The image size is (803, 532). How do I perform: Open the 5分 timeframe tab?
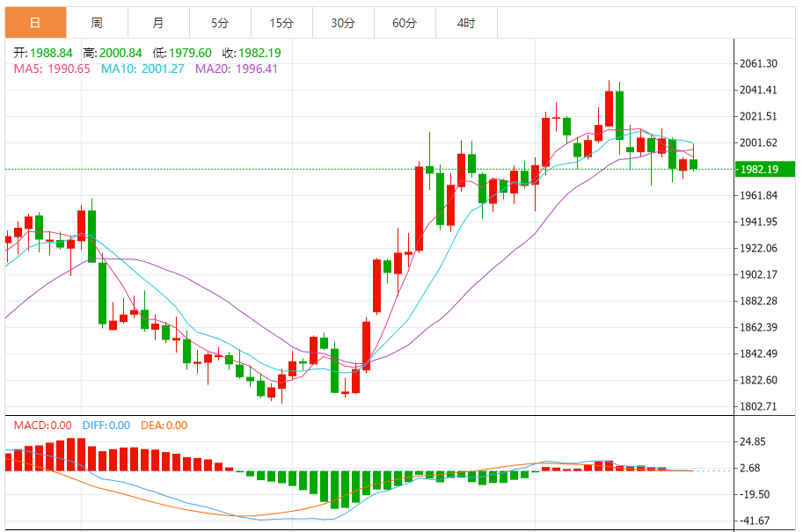click(x=220, y=23)
